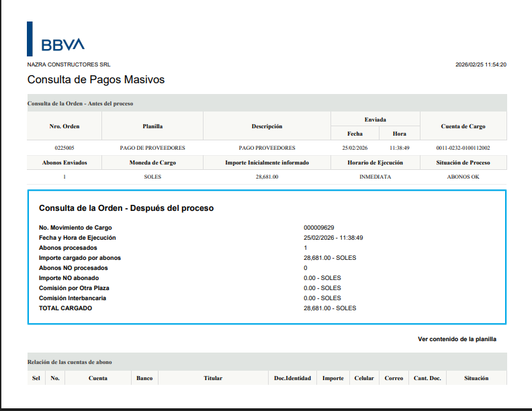Select the Cant. Doc. column header
This screenshot has width=532, height=411.
(x=427, y=378)
